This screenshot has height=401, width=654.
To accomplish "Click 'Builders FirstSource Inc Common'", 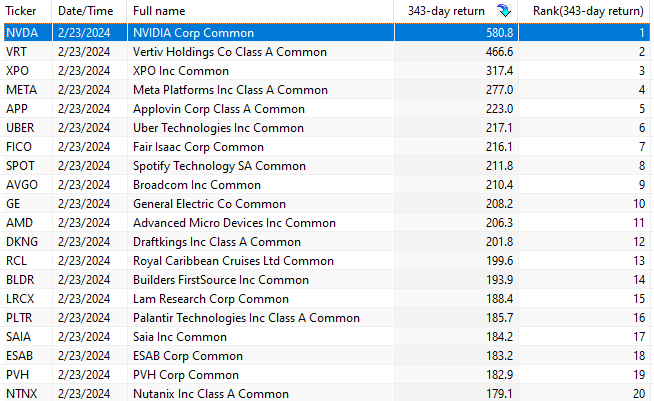I will 221,280.
